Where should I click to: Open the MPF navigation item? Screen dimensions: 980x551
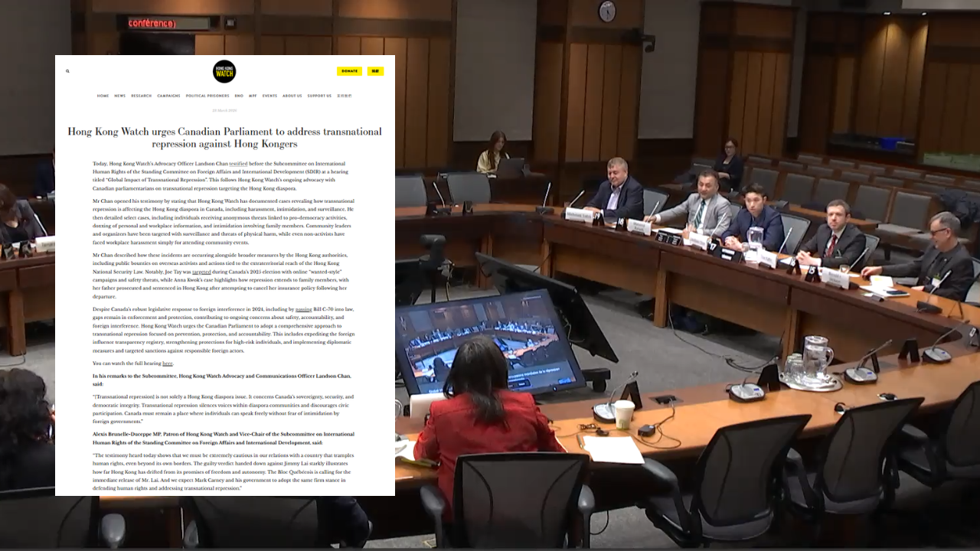coord(253,96)
